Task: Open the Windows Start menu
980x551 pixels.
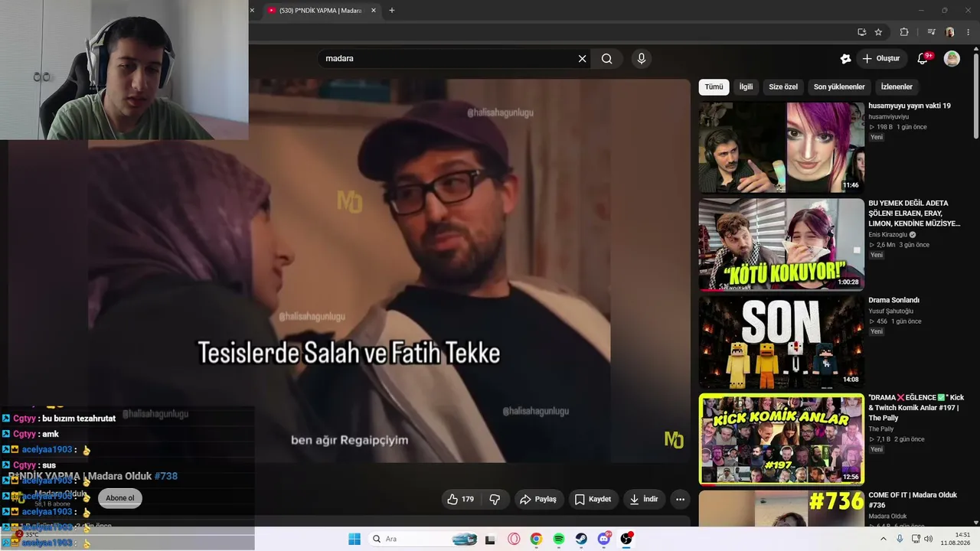Action: (x=354, y=539)
